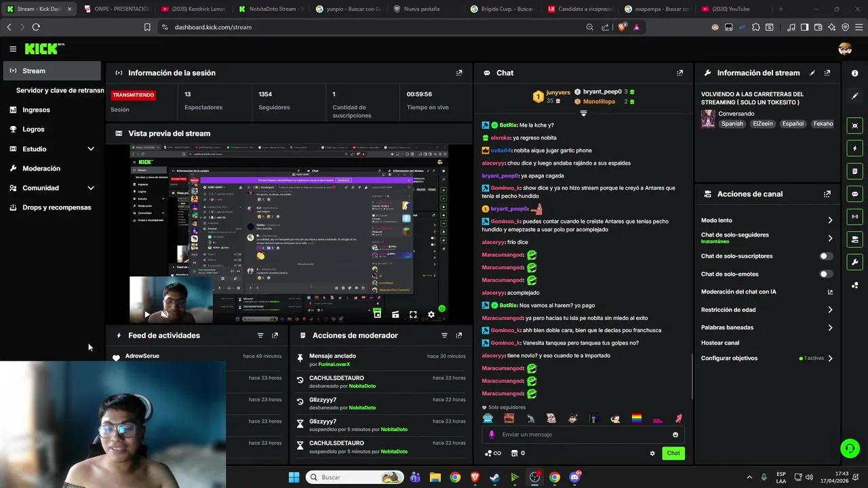Click the Enviar un mensaje input field
This screenshot has height=488, width=868.
583,434
